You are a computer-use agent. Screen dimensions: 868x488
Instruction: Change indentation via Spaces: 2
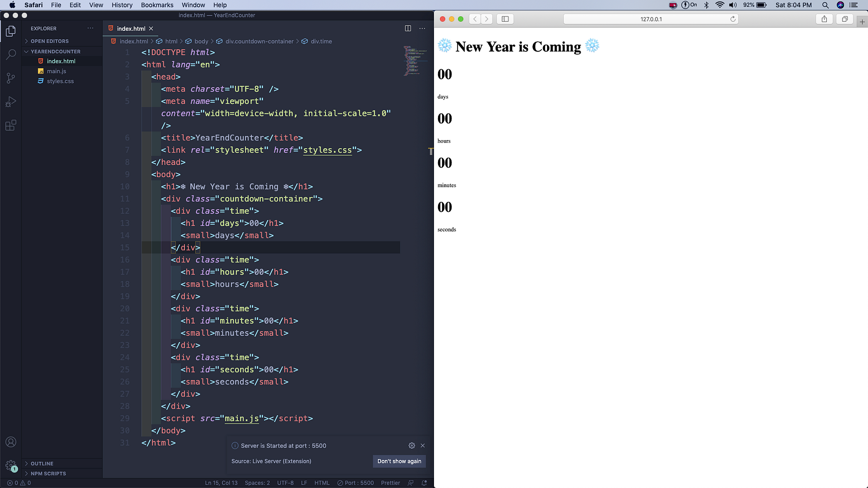click(x=257, y=483)
